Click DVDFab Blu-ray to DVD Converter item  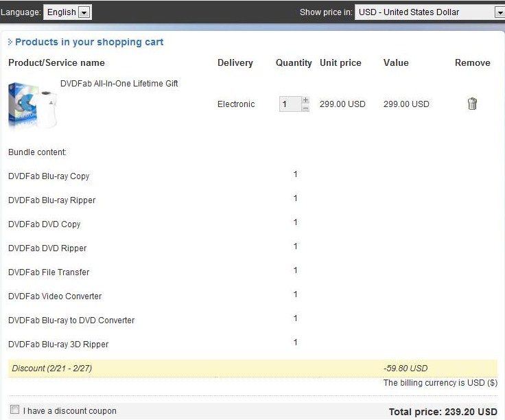tap(71, 320)
